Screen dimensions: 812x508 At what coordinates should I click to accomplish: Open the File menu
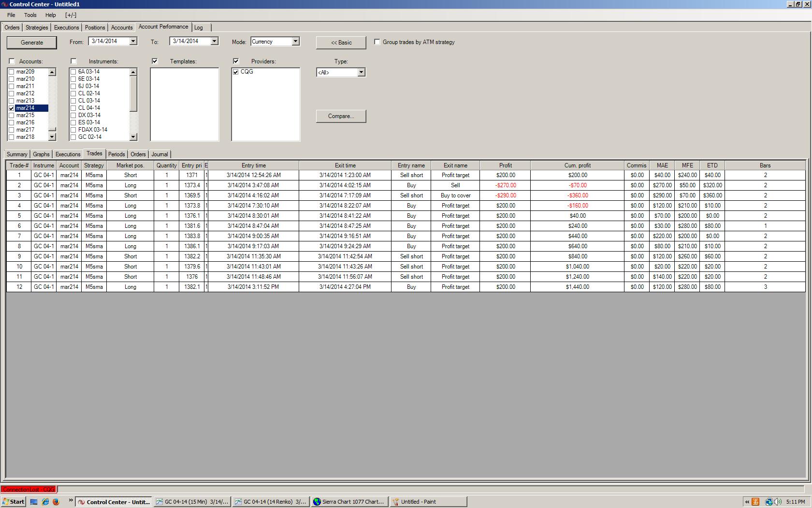[x=11, y=15]
